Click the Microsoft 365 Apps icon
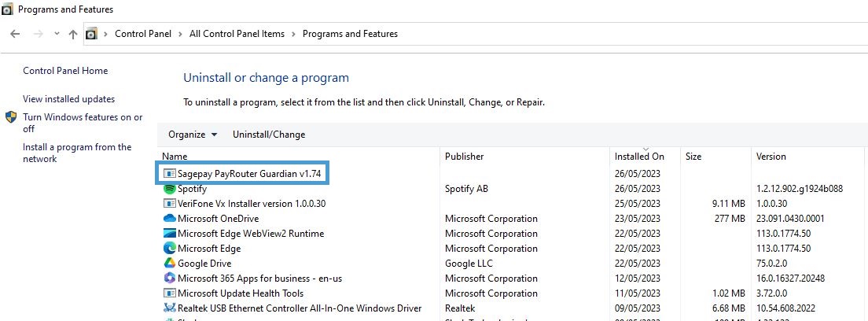This screenshot has width=868, height=321. click(x=169, y=279)
